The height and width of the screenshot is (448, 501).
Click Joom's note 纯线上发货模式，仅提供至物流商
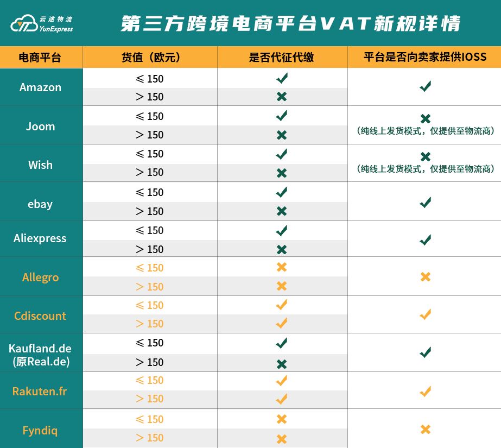tap(426, 131)
